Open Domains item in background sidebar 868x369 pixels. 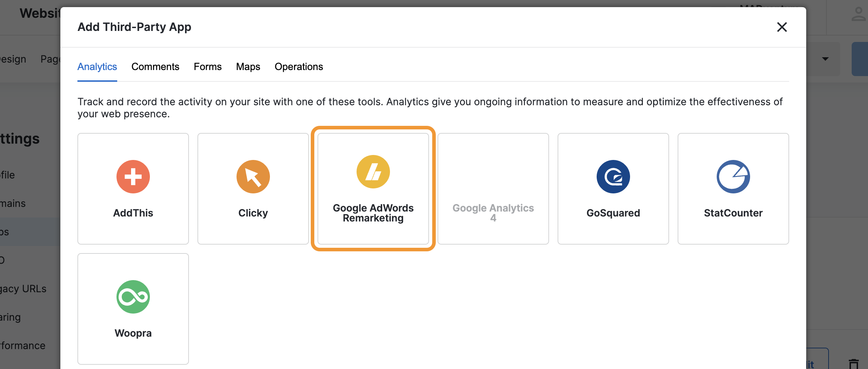(x=13, y=203)
